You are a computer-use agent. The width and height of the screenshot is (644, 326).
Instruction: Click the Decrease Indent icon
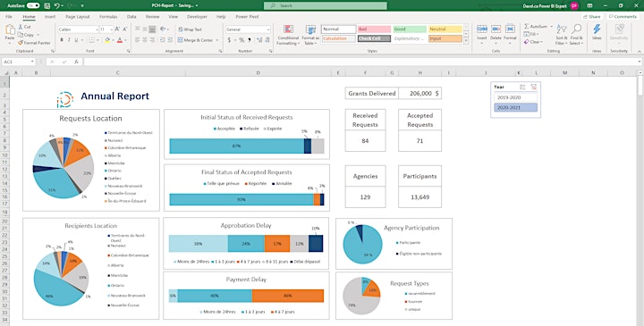pos(163,40)
